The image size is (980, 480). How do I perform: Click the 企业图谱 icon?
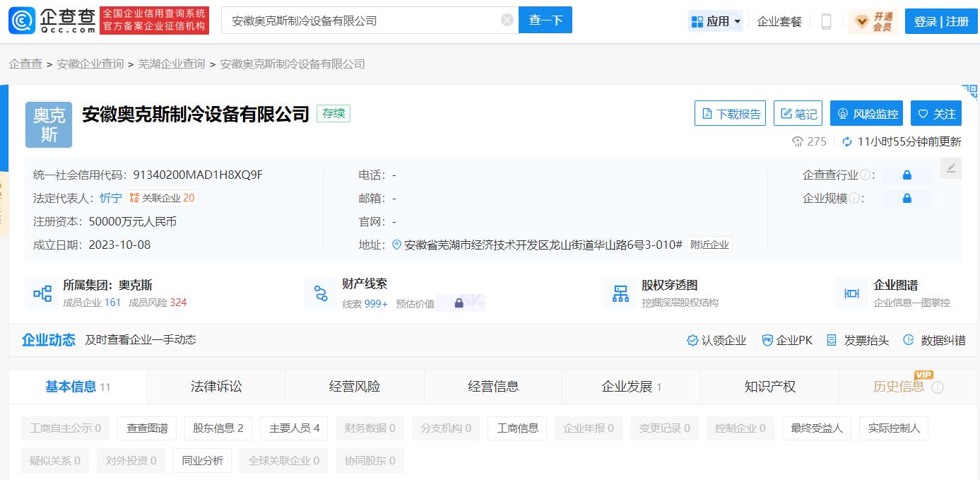click(x=852, y=293)
